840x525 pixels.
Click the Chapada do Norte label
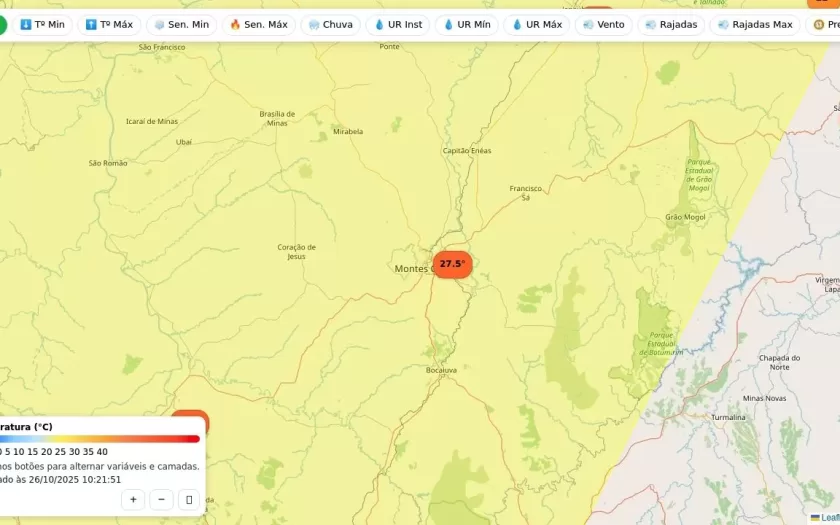tap(779, 362)
